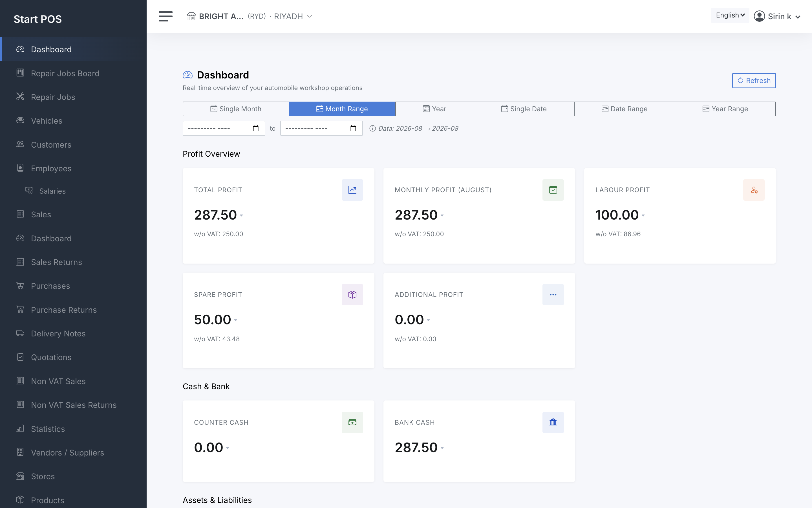Click the 'Data: 2026-08 → 2026-08' text
Viewport: 812px width, 508px height.
(418, 128)
